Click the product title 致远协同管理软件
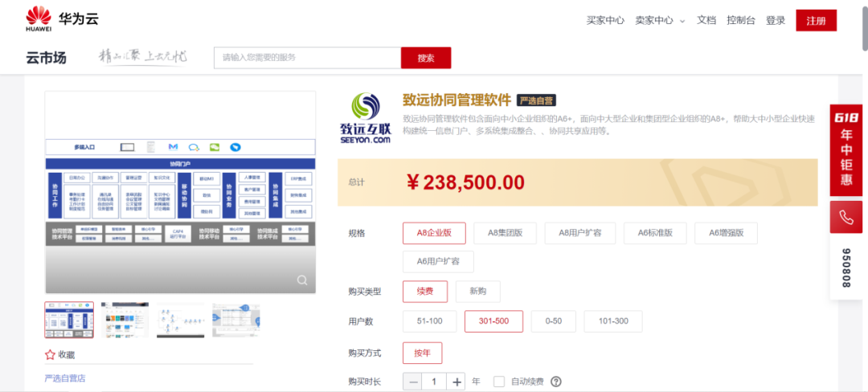The height and width of the screenshot is (392, 868). (457, 100)
